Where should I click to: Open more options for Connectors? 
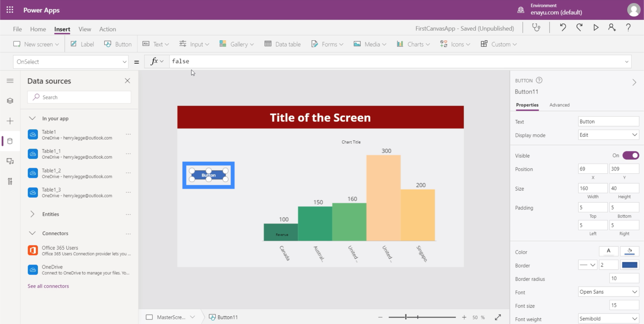(128, 234)
